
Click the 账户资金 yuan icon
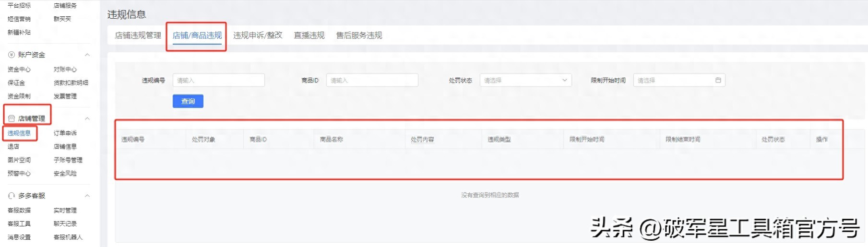point(12,55)
